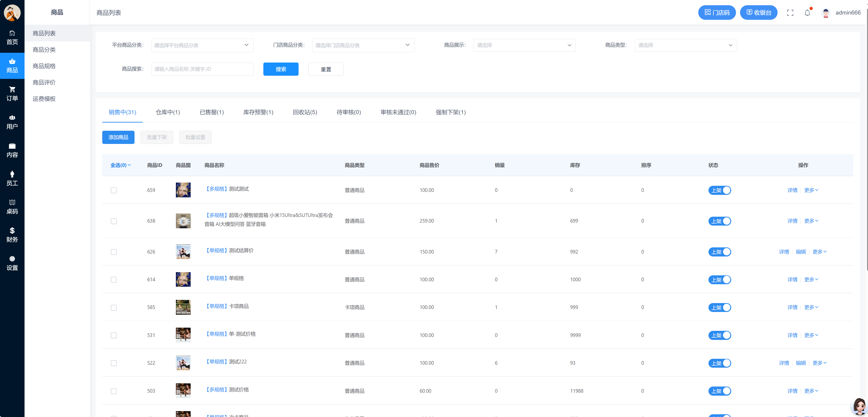Open 设置 gear icon in sidebar

click(x=12, y=259)
